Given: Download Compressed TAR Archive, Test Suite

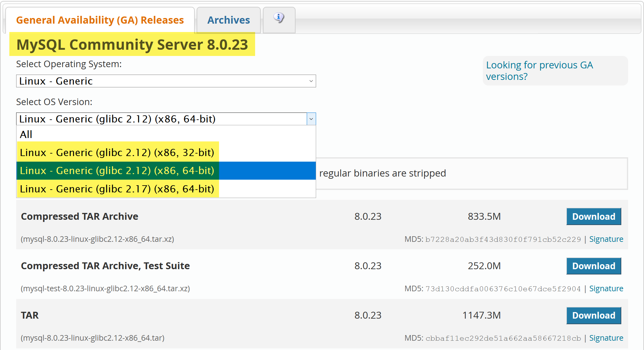Looking at the screenshot, I should click(593, 266).
